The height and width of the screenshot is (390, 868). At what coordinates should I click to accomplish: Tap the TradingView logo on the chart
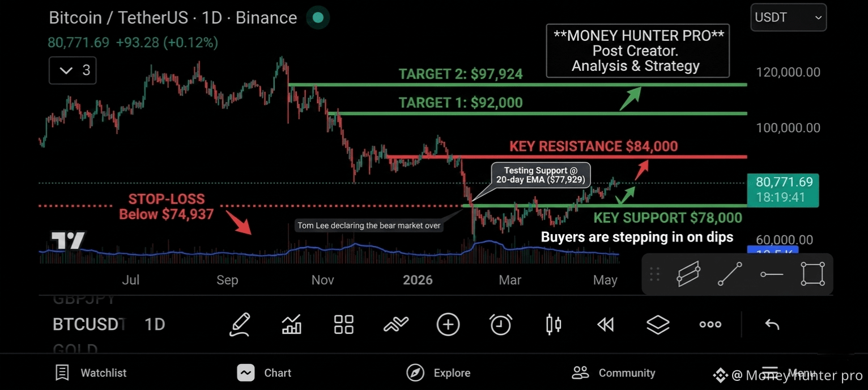[68, 241]
